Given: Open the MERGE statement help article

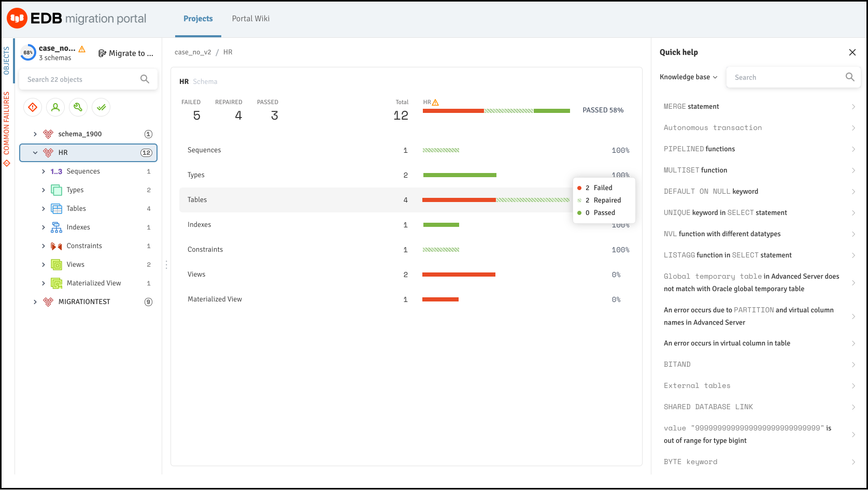Looking at the screenshot, I should tap(759, 107).
